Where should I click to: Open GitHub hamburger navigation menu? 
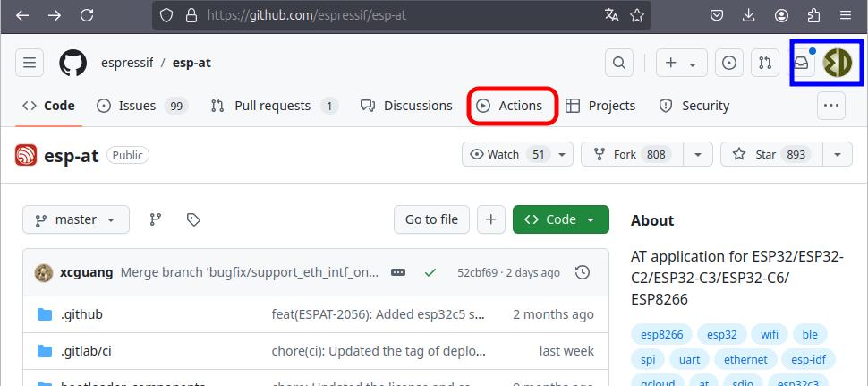pyautogui.click(x=30, y=63)
